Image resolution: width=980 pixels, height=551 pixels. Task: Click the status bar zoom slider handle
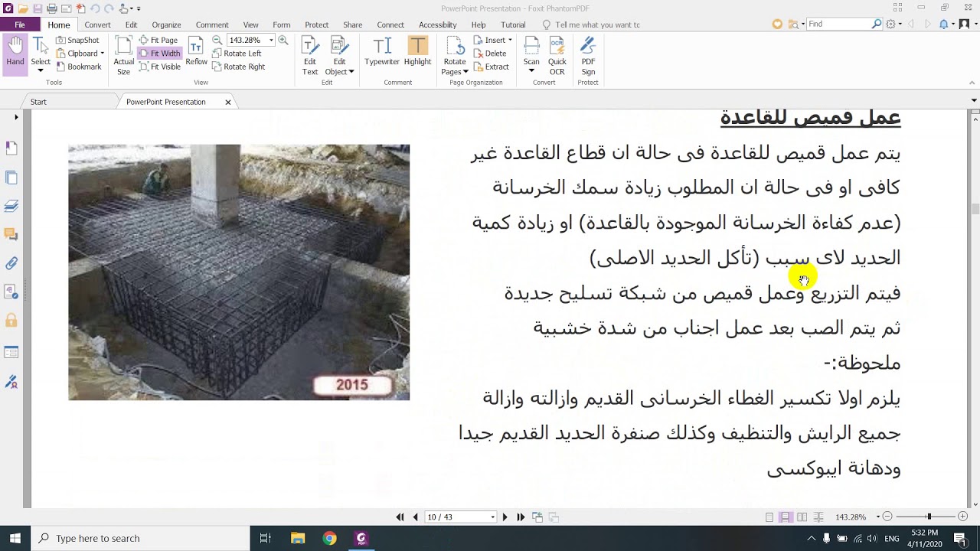click(x=929, y=517)
